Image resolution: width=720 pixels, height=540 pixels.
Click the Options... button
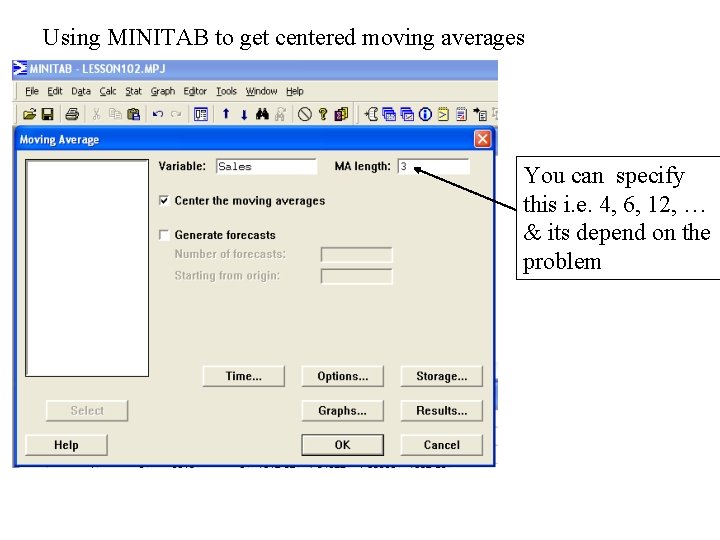point(343,376)
